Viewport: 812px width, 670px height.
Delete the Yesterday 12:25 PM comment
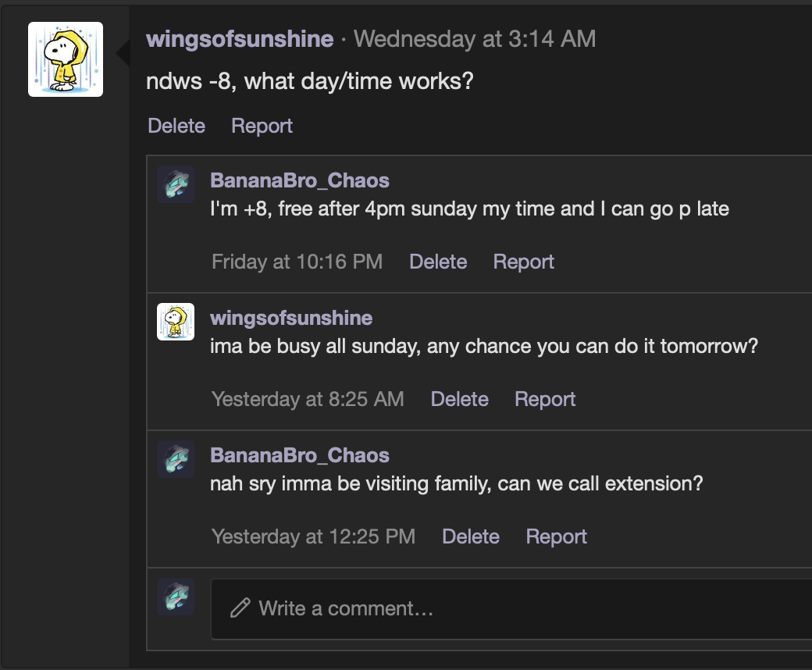[x=471, y=536]
